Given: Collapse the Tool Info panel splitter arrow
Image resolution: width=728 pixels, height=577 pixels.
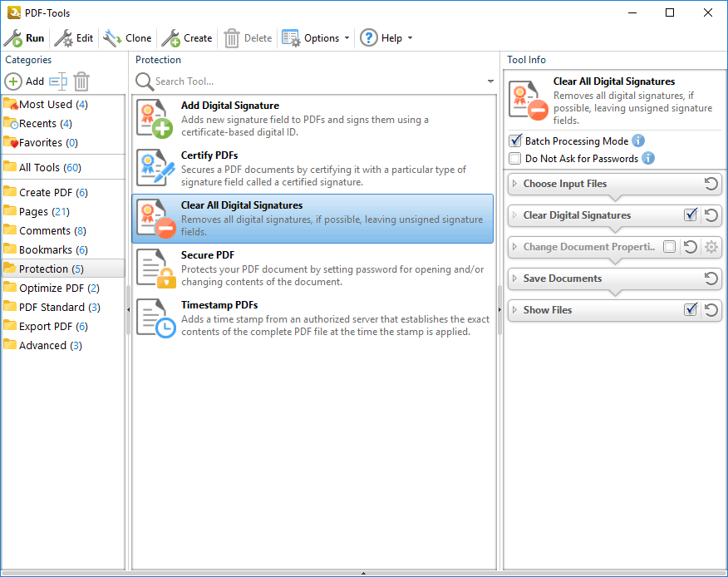Looking at the screenshot, I should click(x=499, y=309).
